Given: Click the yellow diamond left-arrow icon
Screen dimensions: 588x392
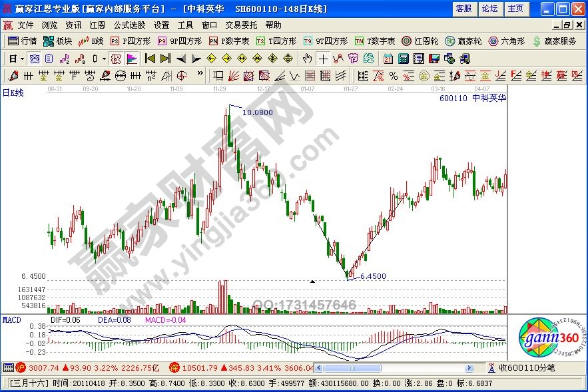Looking at the screenshot, I should pyautogui.click(x=212, y=59).
